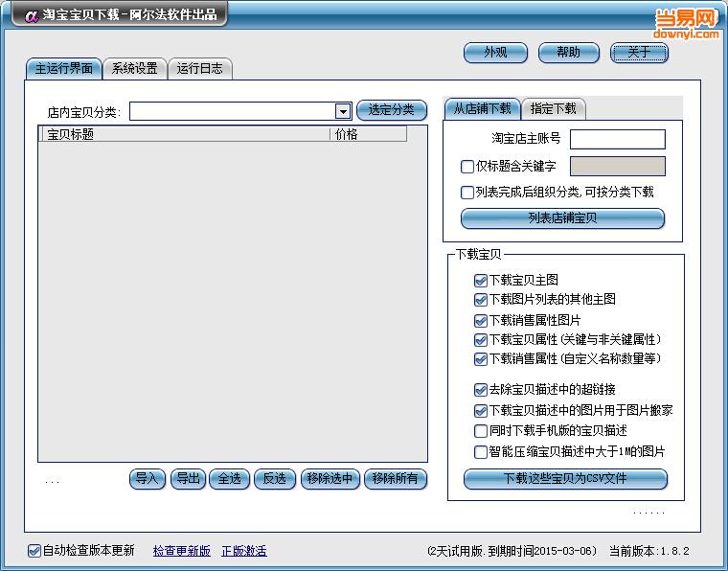Click the 宝贝标题 column header
The height and width of the screenshot is (571, 728).
coord(184,135)
